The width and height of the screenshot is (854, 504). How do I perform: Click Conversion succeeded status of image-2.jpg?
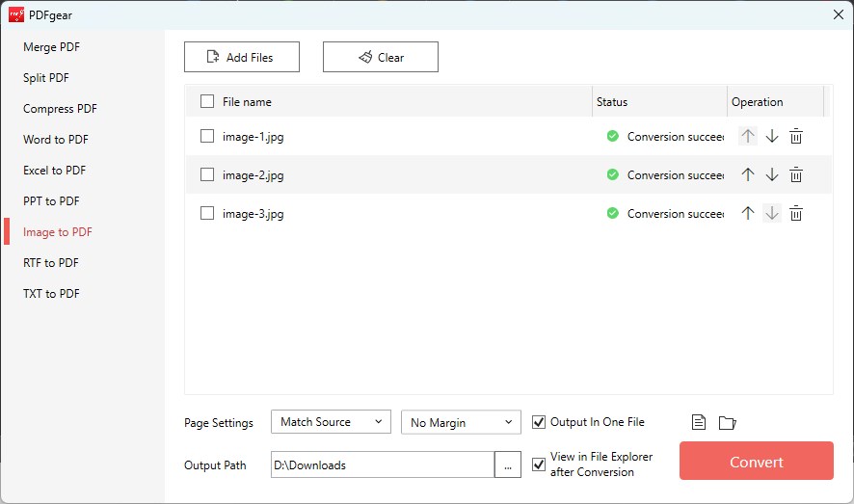[x=676, y=175]
